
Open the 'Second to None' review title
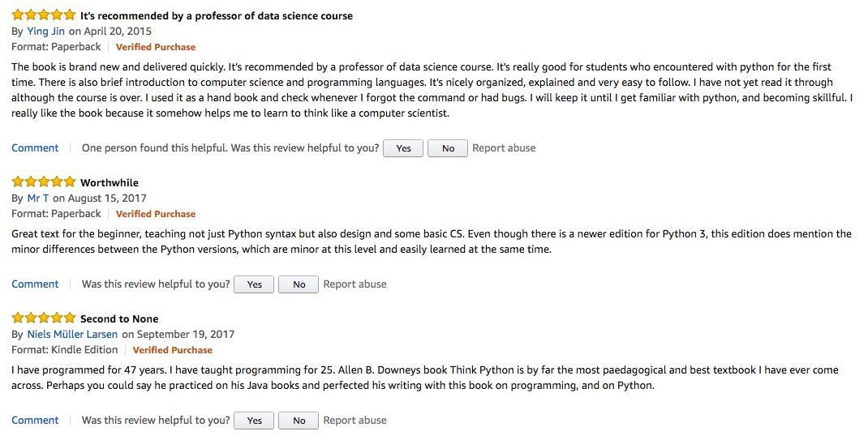(x=119, y=318)
